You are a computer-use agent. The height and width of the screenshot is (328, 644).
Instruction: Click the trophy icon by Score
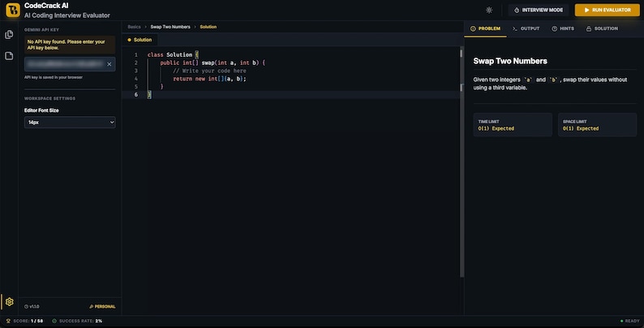[8, 321]
